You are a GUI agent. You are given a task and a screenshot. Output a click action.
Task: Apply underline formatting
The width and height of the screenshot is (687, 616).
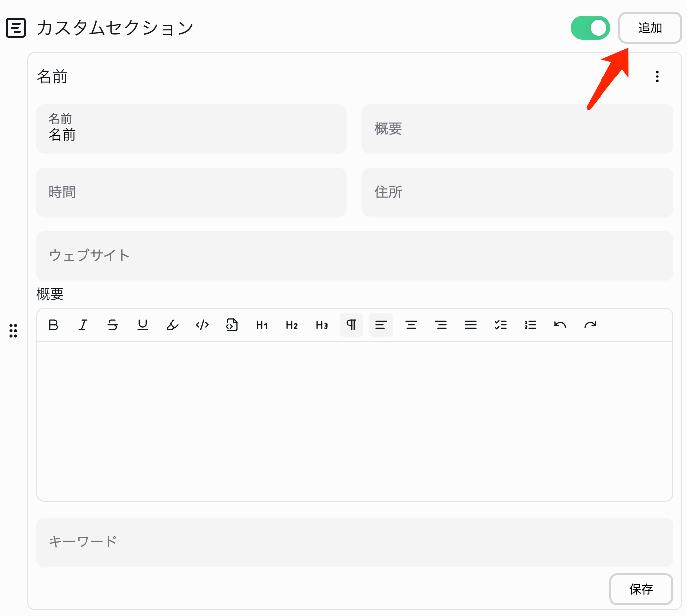(143, 325)
